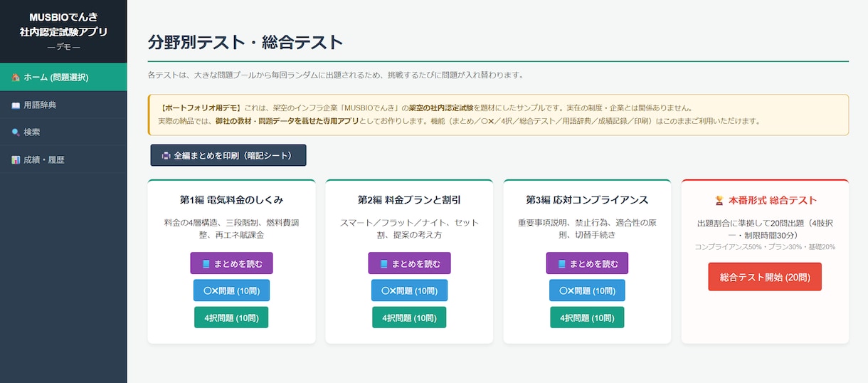Click the 出題割合に準拠して20問出題 description

point(765,229)
